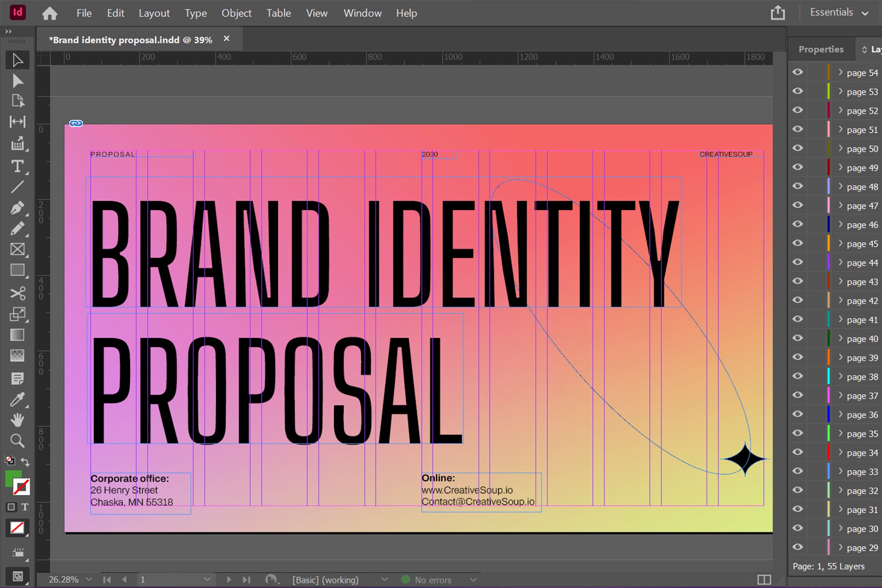The width and height of the screenshot is (882, 588).
Task: Select the Pen tool
Action: pos(17,208)
